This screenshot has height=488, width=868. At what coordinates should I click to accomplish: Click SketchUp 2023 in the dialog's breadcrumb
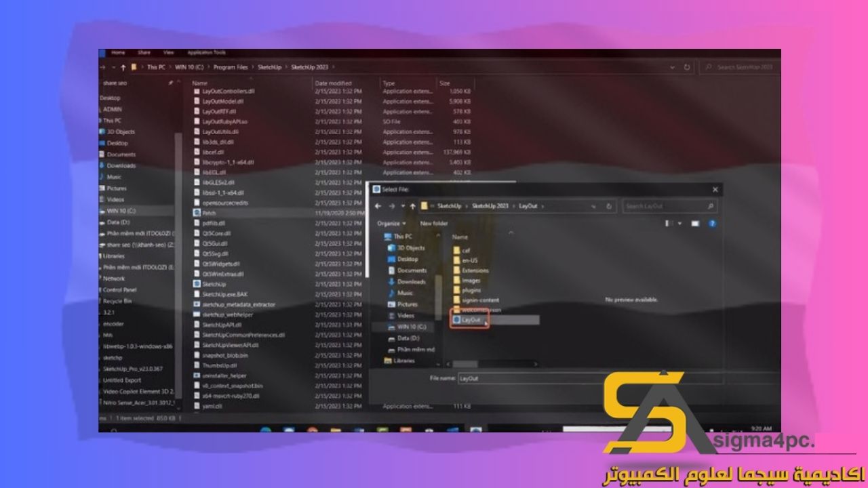(490, 206)
